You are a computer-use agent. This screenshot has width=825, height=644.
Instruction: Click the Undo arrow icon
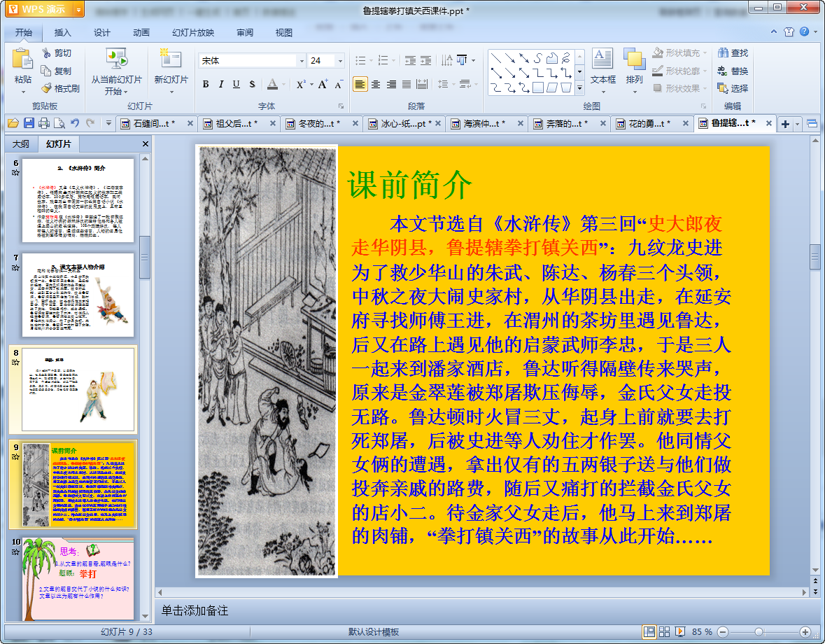click(x=76, y=123)
